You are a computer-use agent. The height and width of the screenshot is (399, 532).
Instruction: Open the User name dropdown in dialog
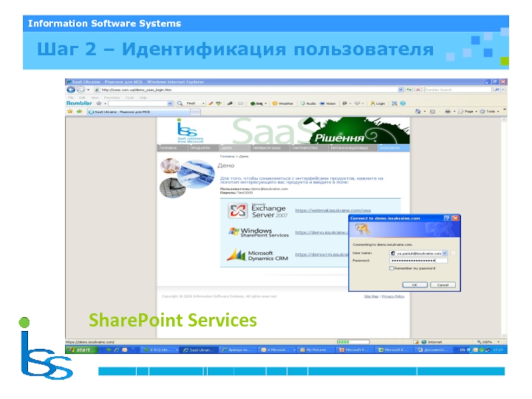(444, 253)
